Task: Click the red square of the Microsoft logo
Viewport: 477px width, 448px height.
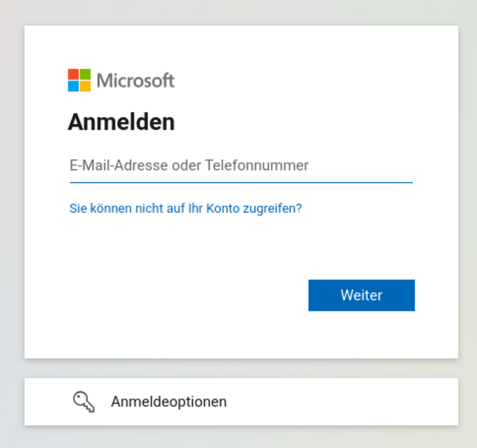Action: (x=73, y=74)
